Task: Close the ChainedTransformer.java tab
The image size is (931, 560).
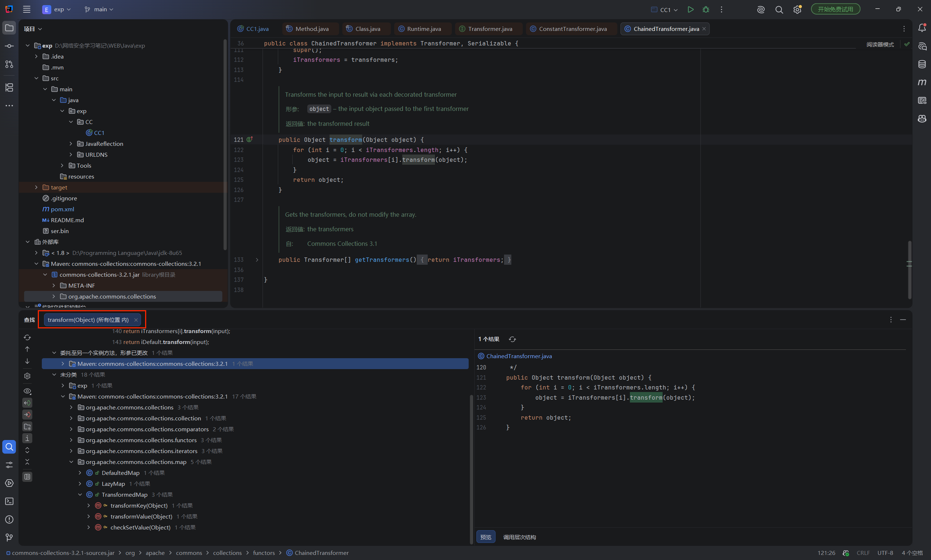Action: click(x=704, y=29)
